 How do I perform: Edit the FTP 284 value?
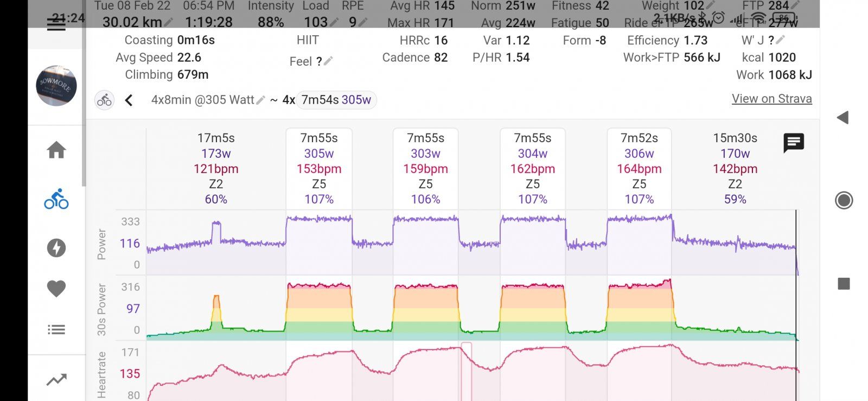tap(795, 5)
